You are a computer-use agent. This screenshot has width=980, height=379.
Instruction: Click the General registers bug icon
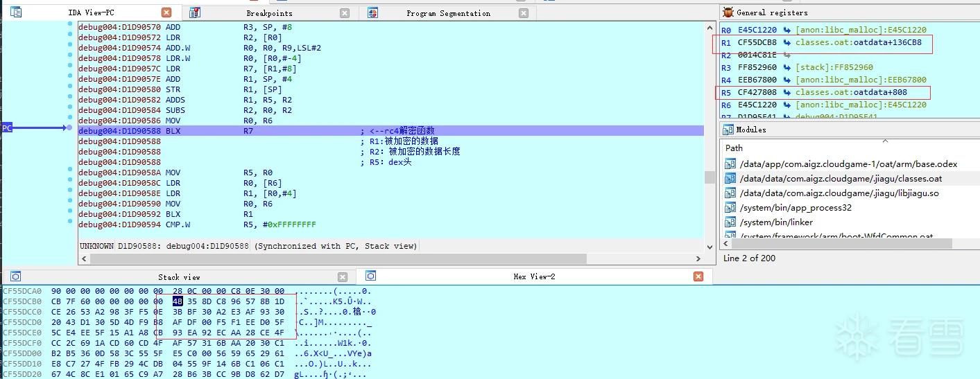click(728, 12)
